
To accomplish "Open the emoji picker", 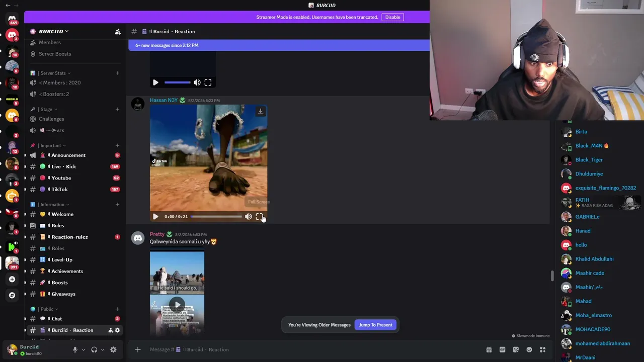I will click(x=529, y=349).
